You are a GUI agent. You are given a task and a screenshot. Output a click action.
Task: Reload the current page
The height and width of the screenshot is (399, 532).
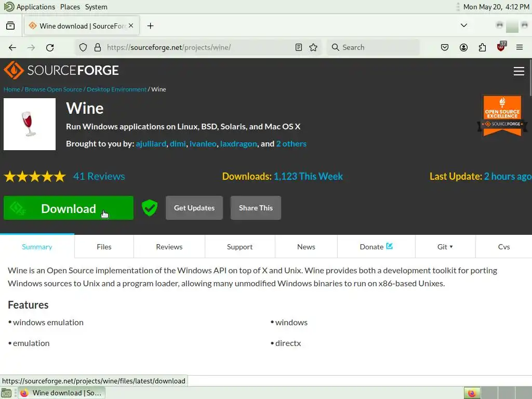(50, 47)
